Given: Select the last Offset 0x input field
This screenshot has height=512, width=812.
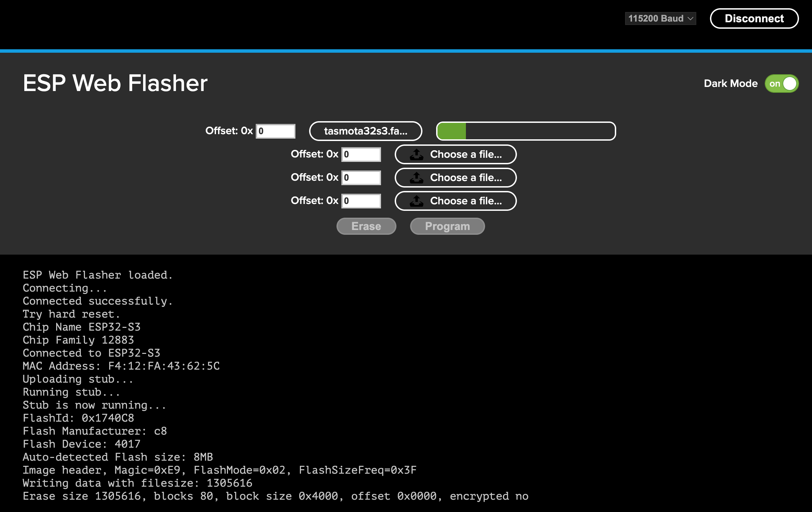Looking at the screenshot, I should point(361,201).
